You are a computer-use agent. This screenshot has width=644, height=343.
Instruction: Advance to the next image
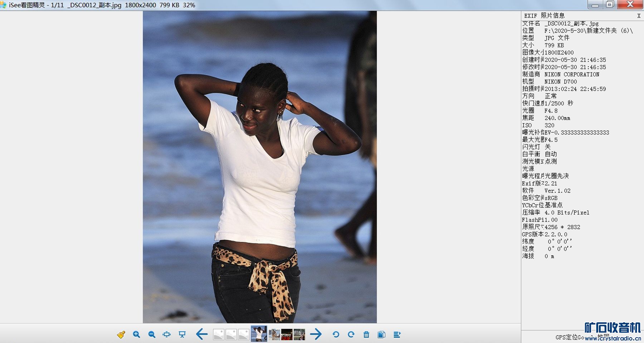tap(316, 334)
